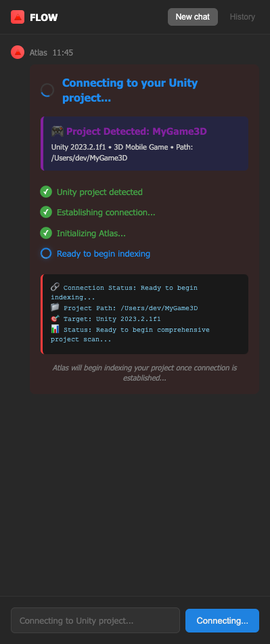The height and width of the screenshot is (644, 270).
Task: Click the 11:45 message timestamp
Action: pyautogui.click(x=63, y=53)
